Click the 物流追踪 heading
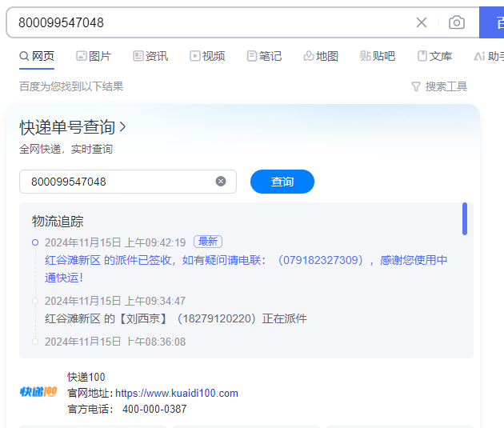 pos(58,221)
